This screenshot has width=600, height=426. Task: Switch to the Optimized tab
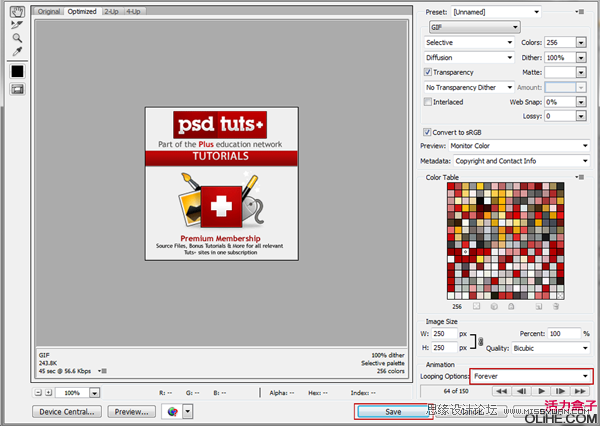(x=82, y=11)
